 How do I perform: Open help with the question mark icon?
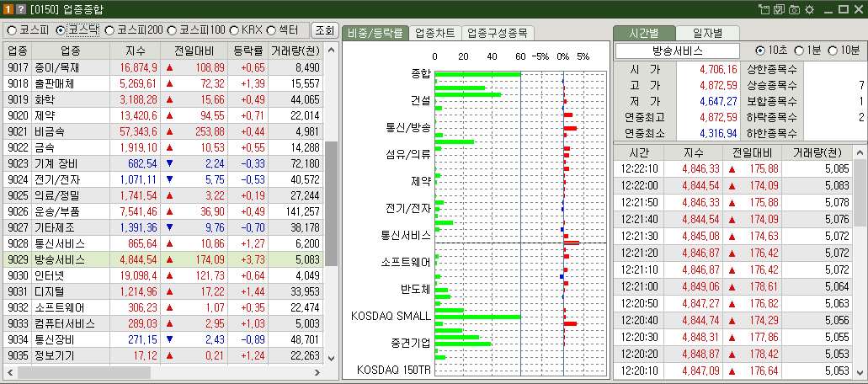pyautogui.click(x=21, y=9)
